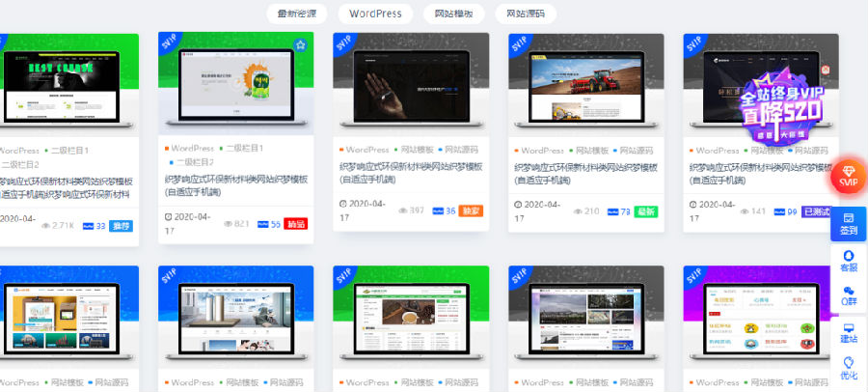
Task: Open the 签到 check-in sidebar button
Action: point(848,224)
